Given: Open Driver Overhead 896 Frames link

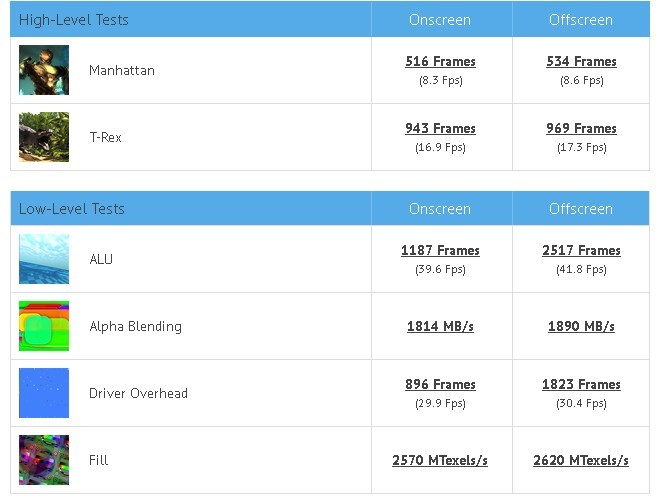Looking at the screenshot, I should tap(440, 384).
